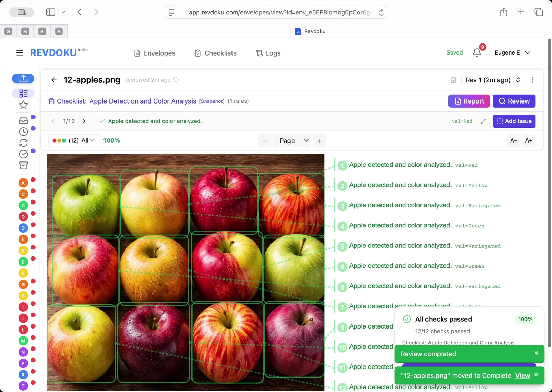552x392 pixels.
Task: Expand the (12) All severity filter dropdown
Action: pos(73,140)
